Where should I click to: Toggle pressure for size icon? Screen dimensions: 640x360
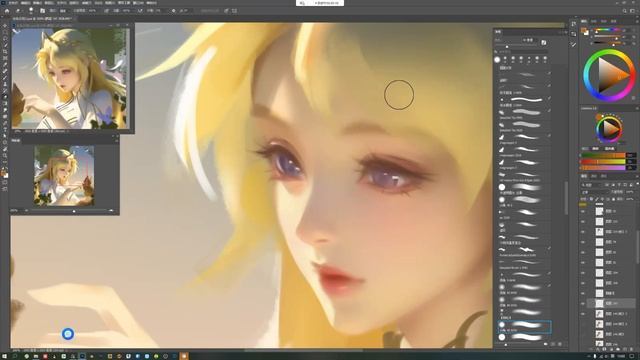(227, 11)
